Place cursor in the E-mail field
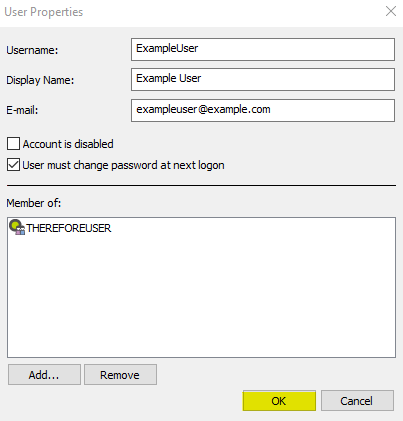403x421 pixels. click(263, 110)
